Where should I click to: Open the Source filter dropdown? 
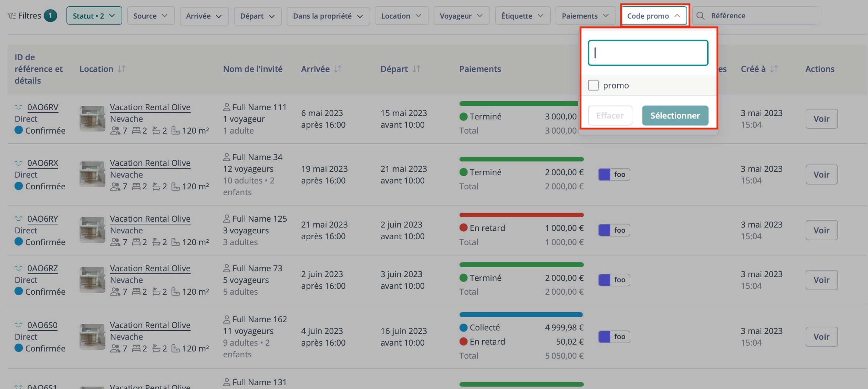[x=151, y=15]
